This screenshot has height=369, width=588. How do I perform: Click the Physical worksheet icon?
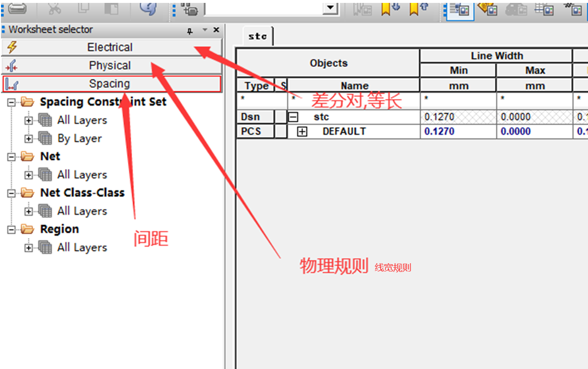12,66
